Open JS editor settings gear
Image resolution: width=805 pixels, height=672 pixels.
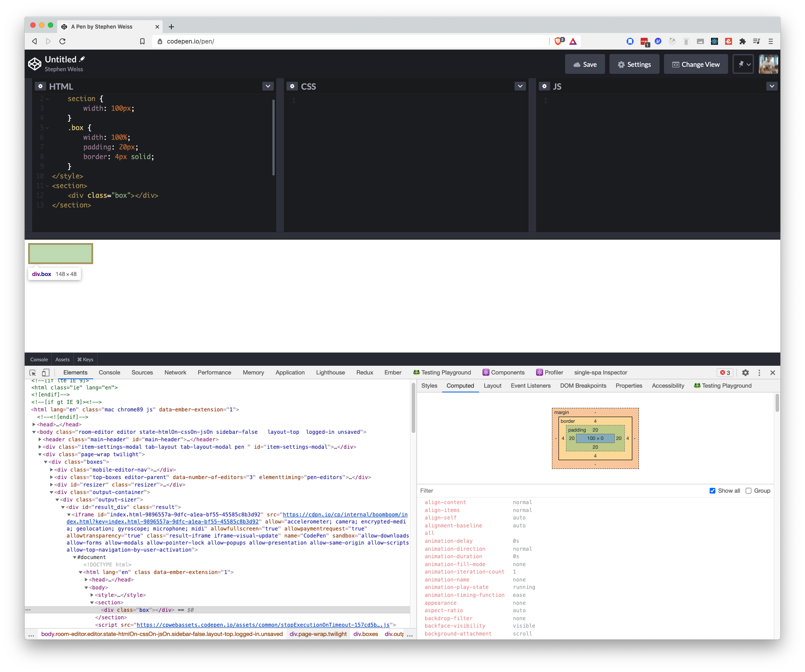544,86
